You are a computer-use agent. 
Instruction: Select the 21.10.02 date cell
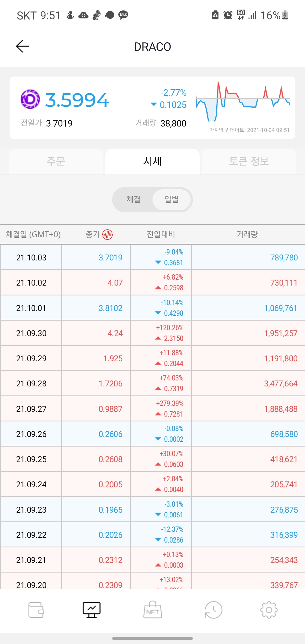pos(31,283)
